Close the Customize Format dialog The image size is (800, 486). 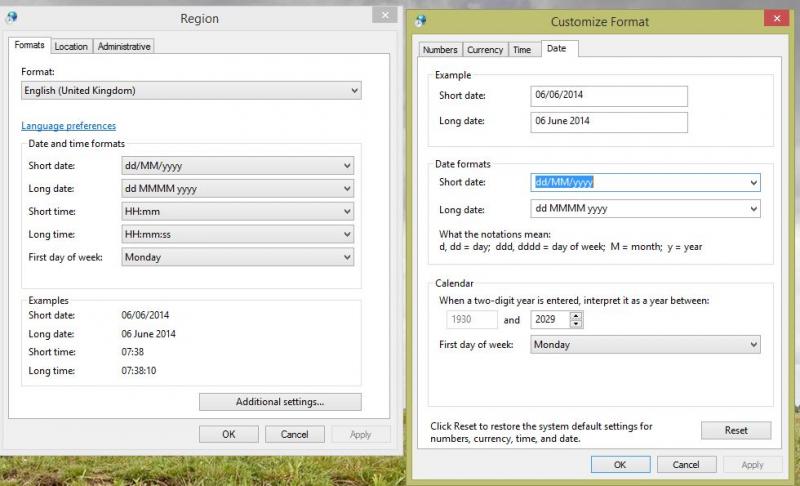(776, 19)
